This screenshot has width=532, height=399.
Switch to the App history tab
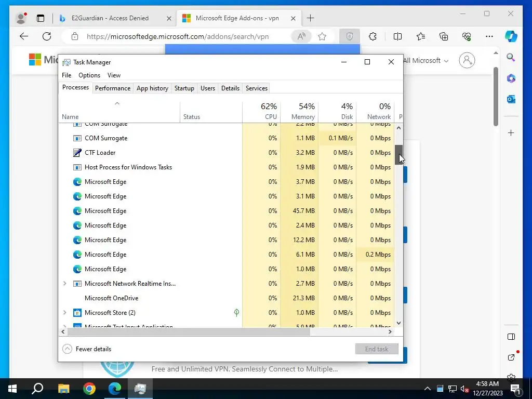pos(152,88)
